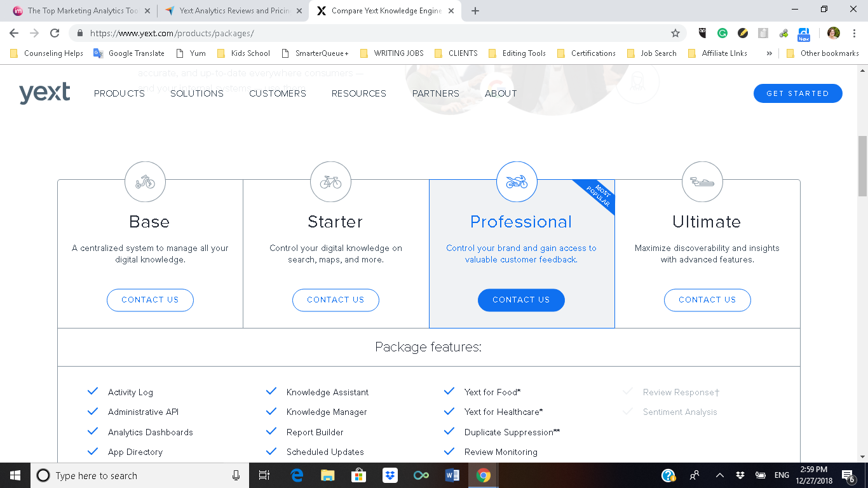Open SOLUTIONS navigation menu

tap(197, 93)
